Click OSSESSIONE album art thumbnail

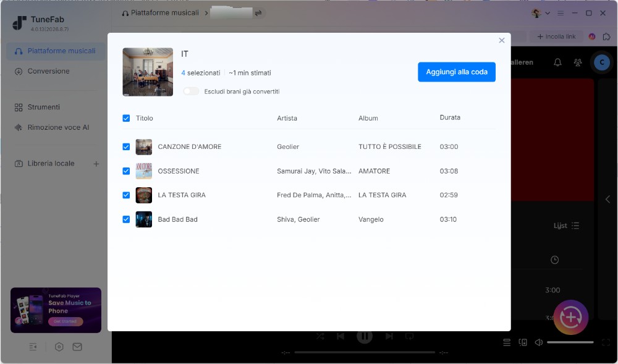click(x=144, y=171)
